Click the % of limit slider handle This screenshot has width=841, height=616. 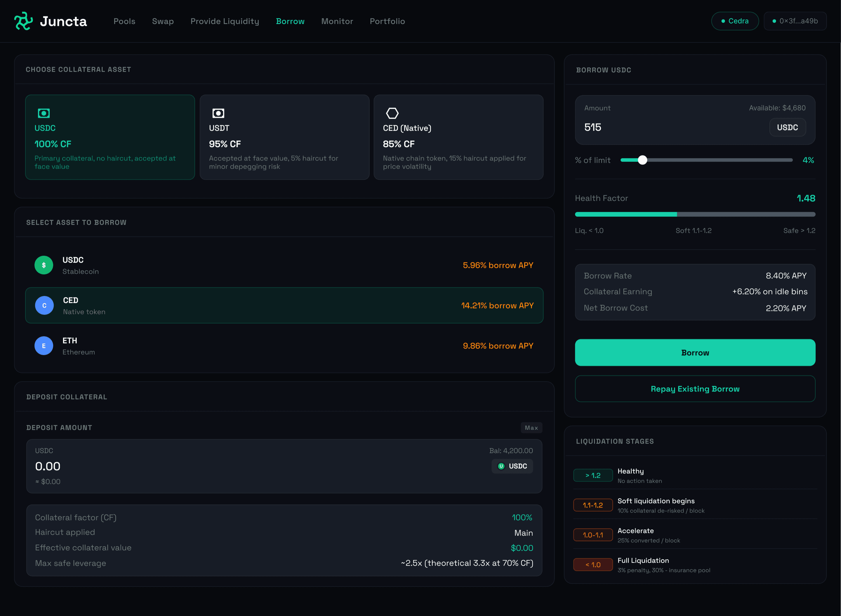coord(642,160)
